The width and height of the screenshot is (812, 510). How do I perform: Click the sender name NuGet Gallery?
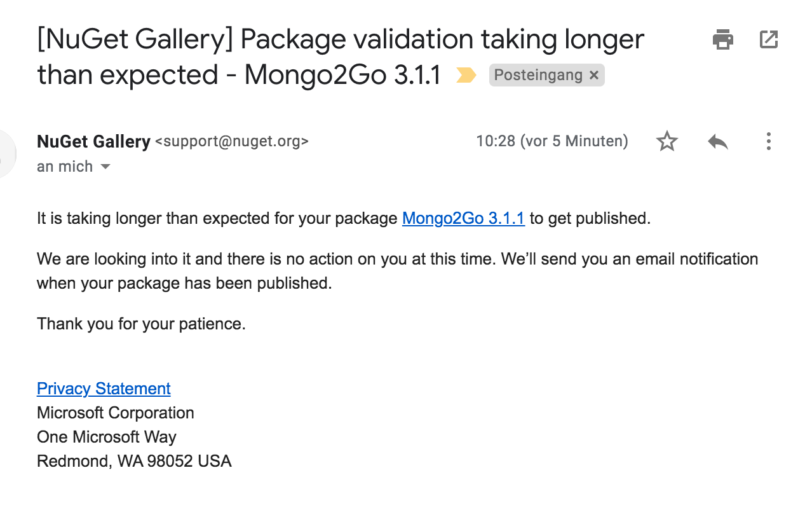pyautogui.click(x=93, y=141)
